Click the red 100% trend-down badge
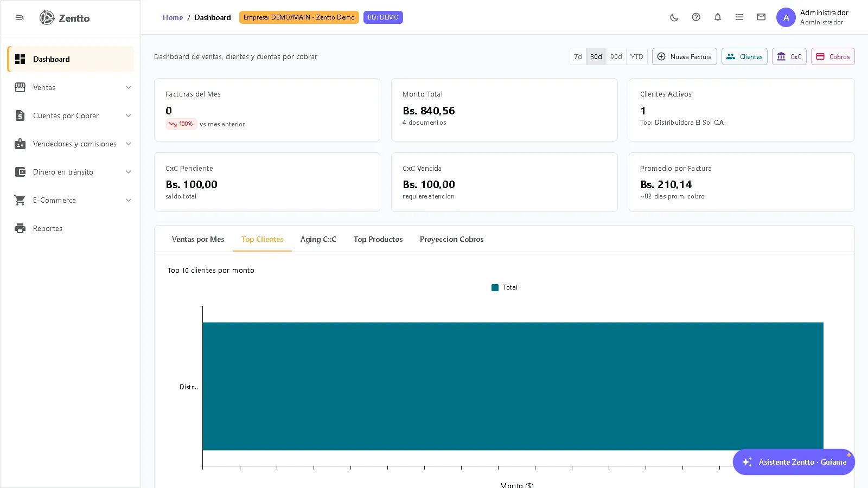The image size is (868, 488). [x=181, y=124]
